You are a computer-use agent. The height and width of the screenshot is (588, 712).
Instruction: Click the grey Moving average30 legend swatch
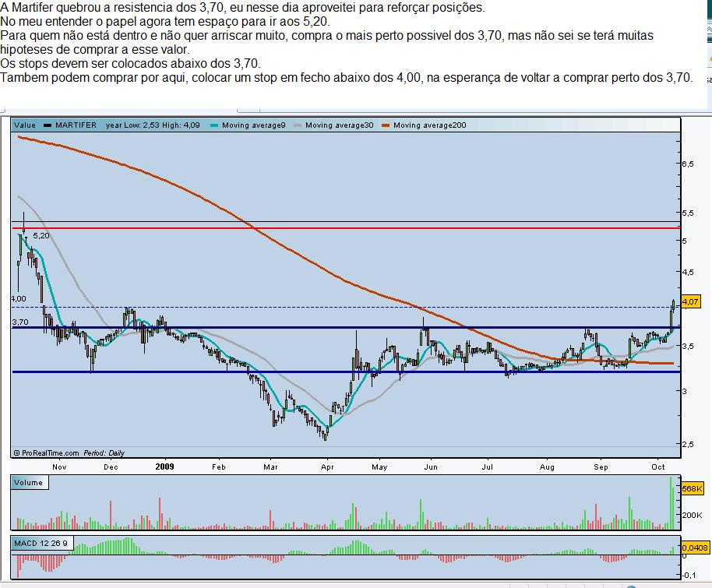298,125
